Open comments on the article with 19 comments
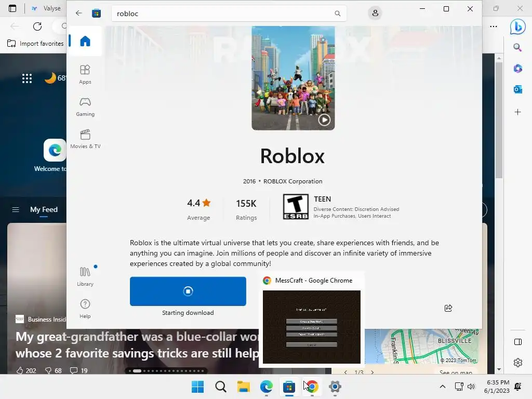 79,370
